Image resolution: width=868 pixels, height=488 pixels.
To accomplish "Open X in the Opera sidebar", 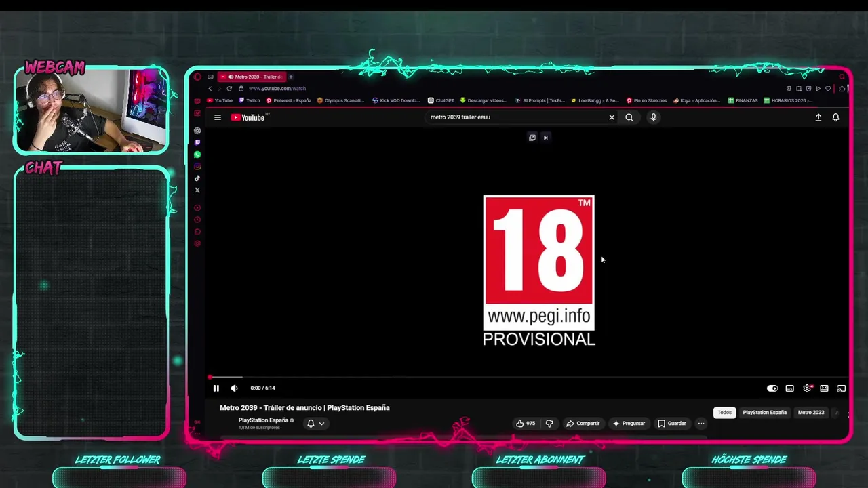I will pos(197,190).
